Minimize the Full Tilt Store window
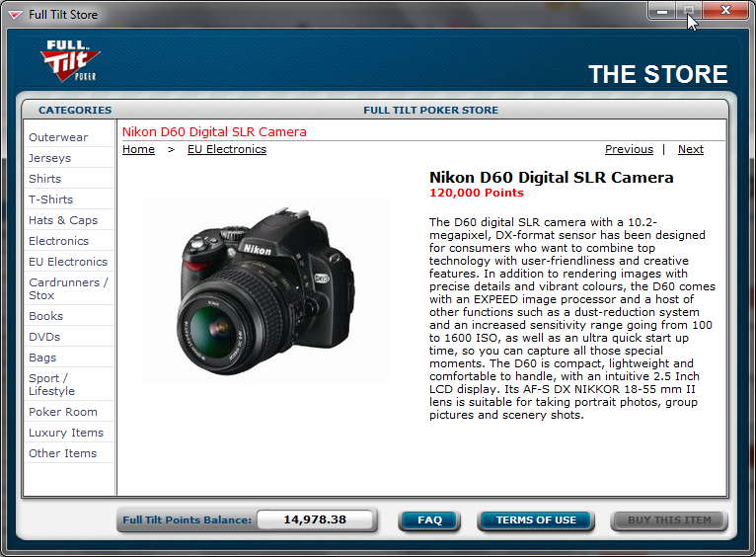Viewport: 756px width, 557px height. [x=662, y=11]
